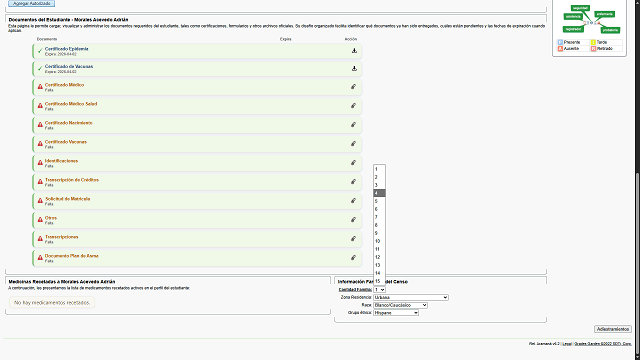Open the Grupo étnico dropdown
The image size is (640, 360).
tap(396, 313)
